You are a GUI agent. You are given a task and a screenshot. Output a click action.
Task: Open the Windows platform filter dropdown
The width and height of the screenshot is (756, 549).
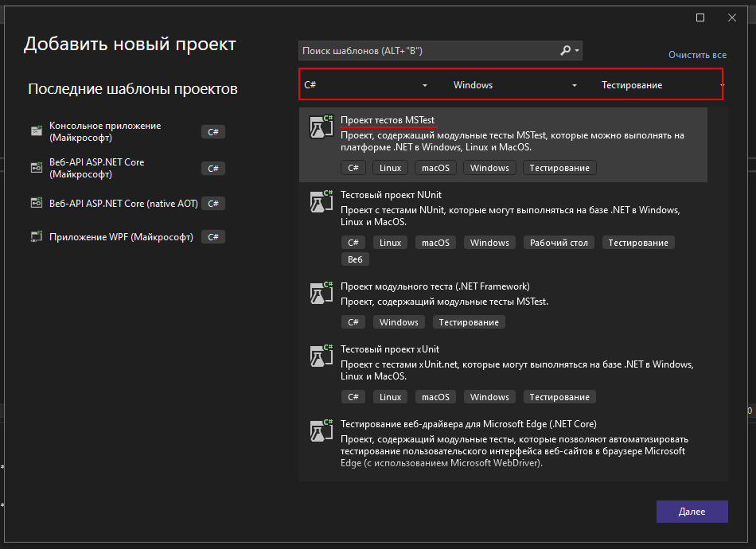point(515,85)
